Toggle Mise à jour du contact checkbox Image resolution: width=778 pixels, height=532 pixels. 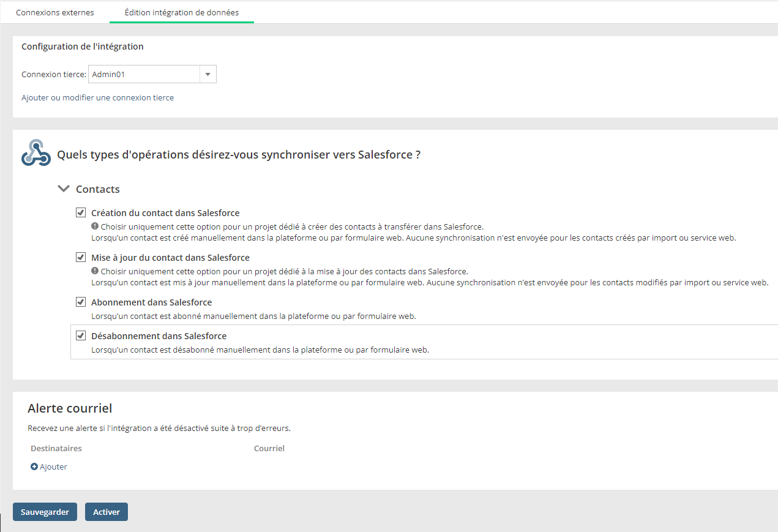pos(80,257)
